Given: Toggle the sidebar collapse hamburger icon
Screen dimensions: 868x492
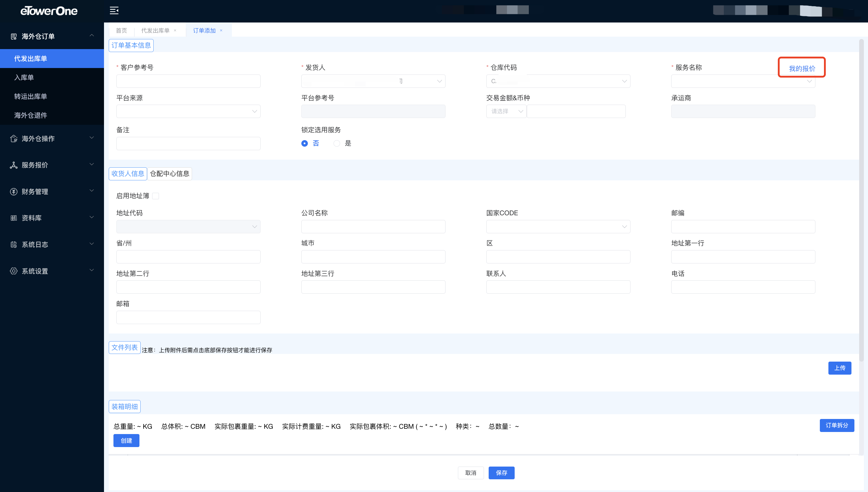Looking at the screenshot, I should point(114,10).
